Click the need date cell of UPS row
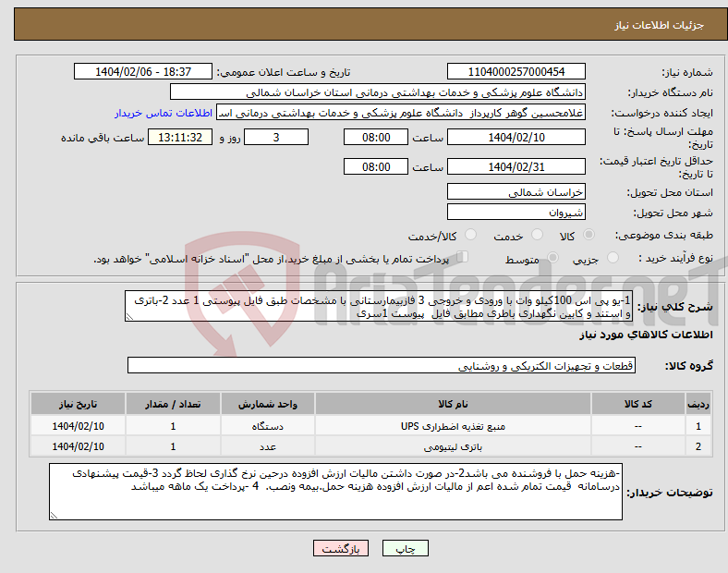728x573 pixels. click(78, 426)
